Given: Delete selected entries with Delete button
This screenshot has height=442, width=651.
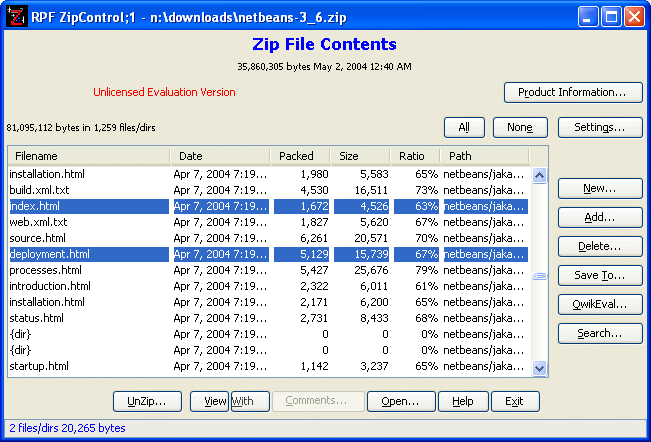Looking at the screenshot, I should [x=600, y=247].
